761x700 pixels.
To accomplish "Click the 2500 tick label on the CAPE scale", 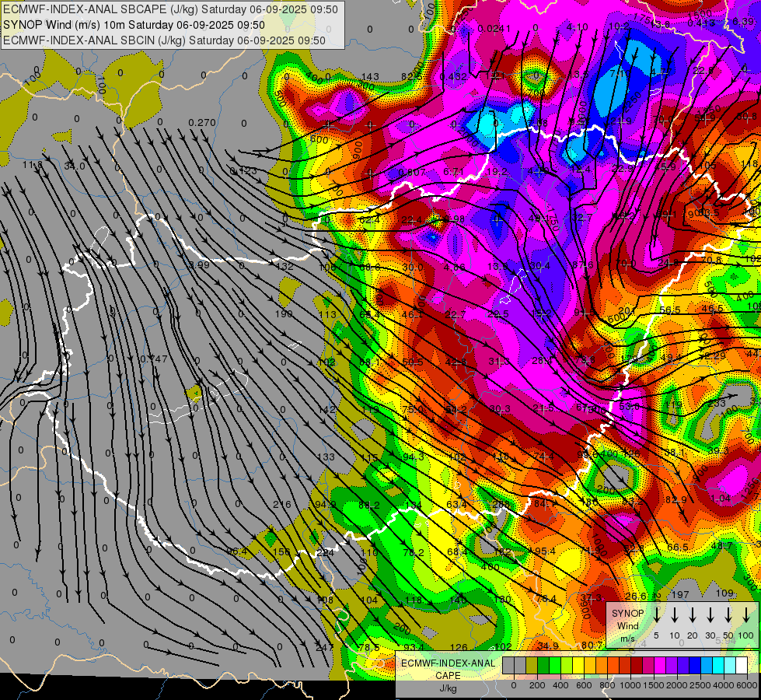I will (701, 685).
